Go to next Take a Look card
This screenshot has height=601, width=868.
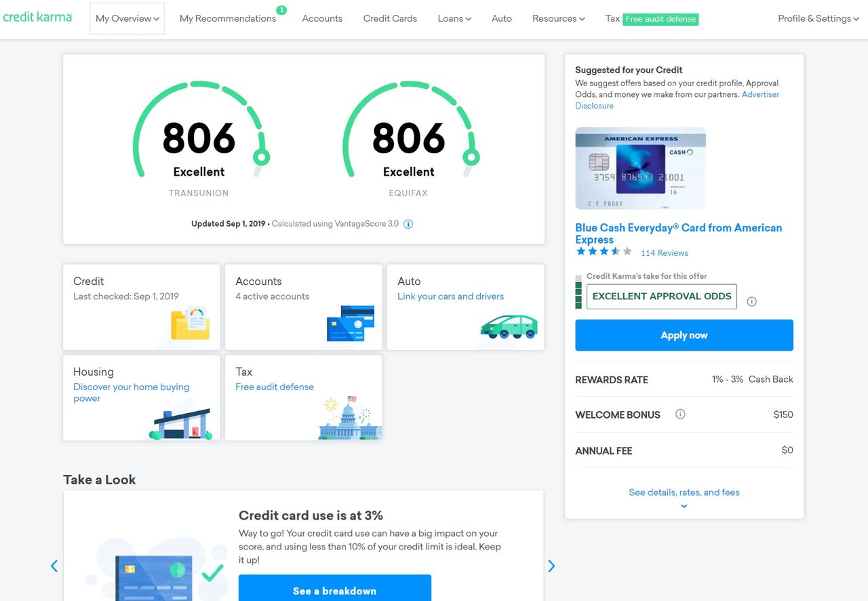tap(551, 566)
